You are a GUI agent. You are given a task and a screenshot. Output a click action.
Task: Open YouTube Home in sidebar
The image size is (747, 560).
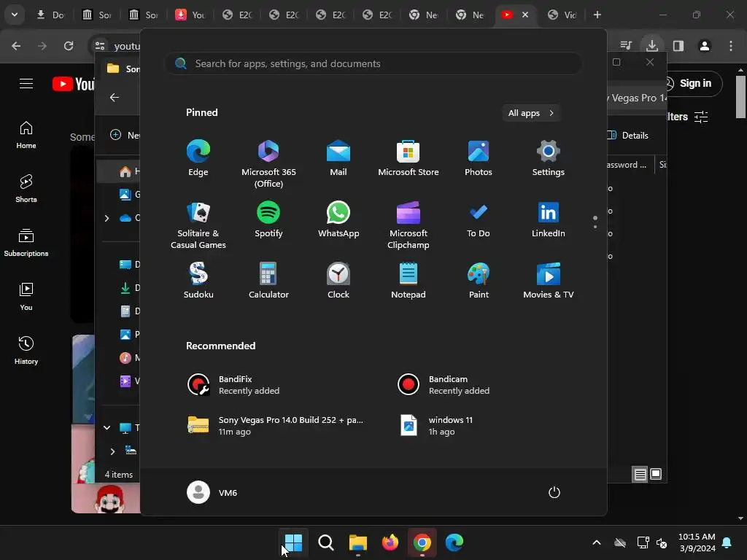pos(26,135)
